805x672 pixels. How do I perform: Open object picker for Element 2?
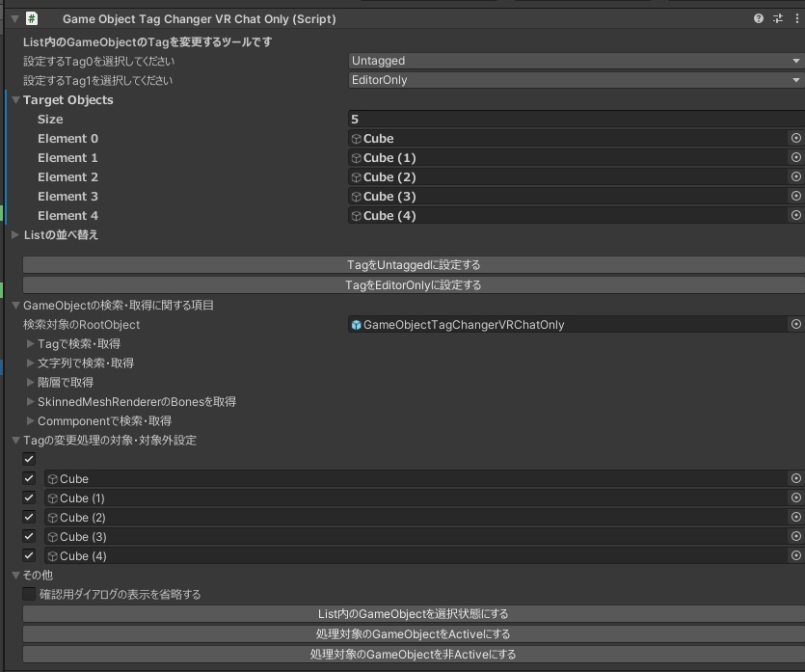pyautogui.click(x=795, y=176)
